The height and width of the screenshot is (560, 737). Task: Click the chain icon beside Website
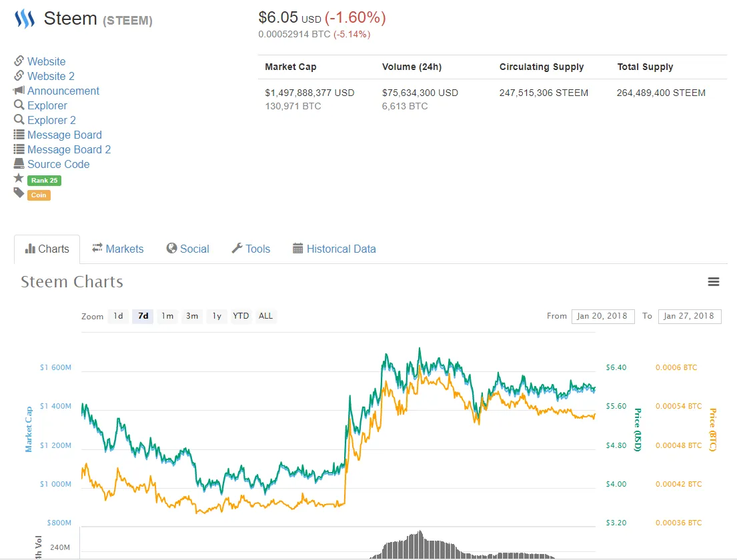coord(19,61)
